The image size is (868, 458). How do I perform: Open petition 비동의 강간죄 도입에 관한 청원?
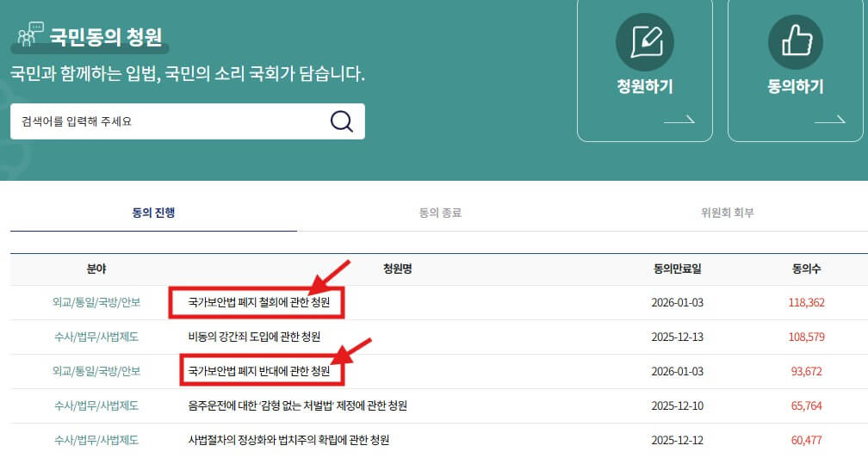(x=254, y=337)
